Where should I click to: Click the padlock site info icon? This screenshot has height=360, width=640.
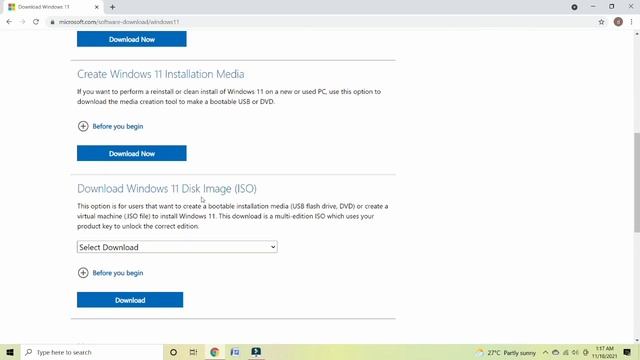(52, 22)
